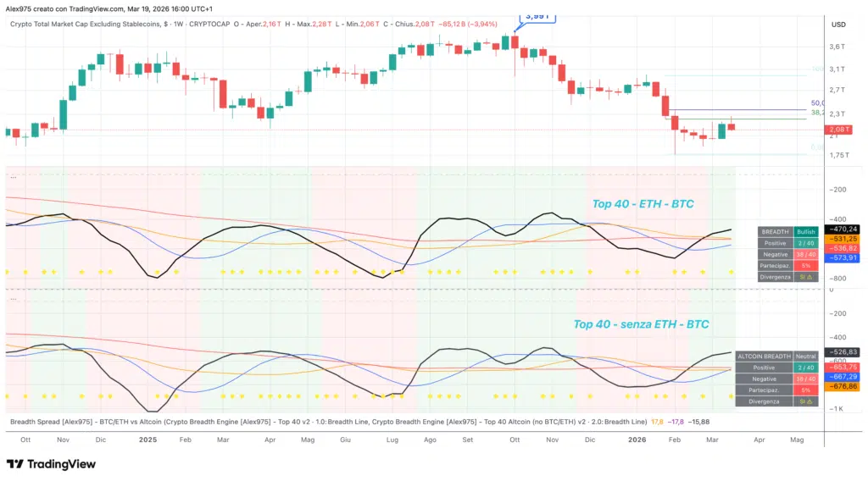The image size is (868, 481).
Task: Click the blue -573,91 value label
Action: (x=843, y=257)
